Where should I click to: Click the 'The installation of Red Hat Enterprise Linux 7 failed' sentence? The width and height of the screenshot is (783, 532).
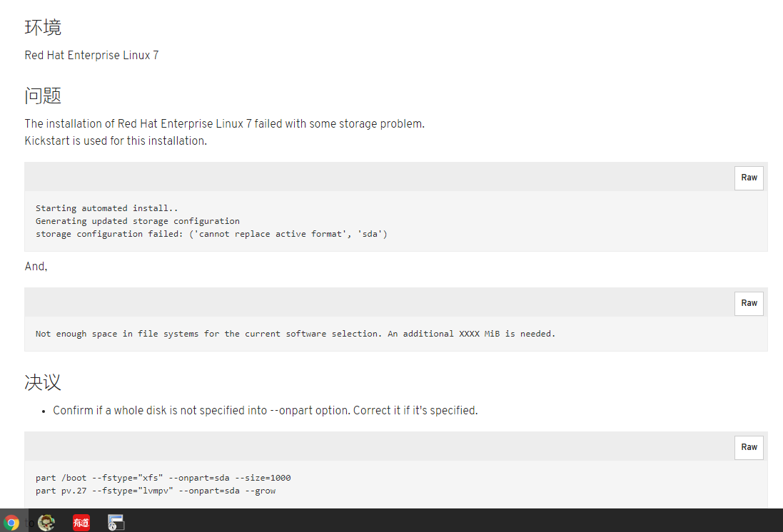pyautogui.click(x=225, y=124)
